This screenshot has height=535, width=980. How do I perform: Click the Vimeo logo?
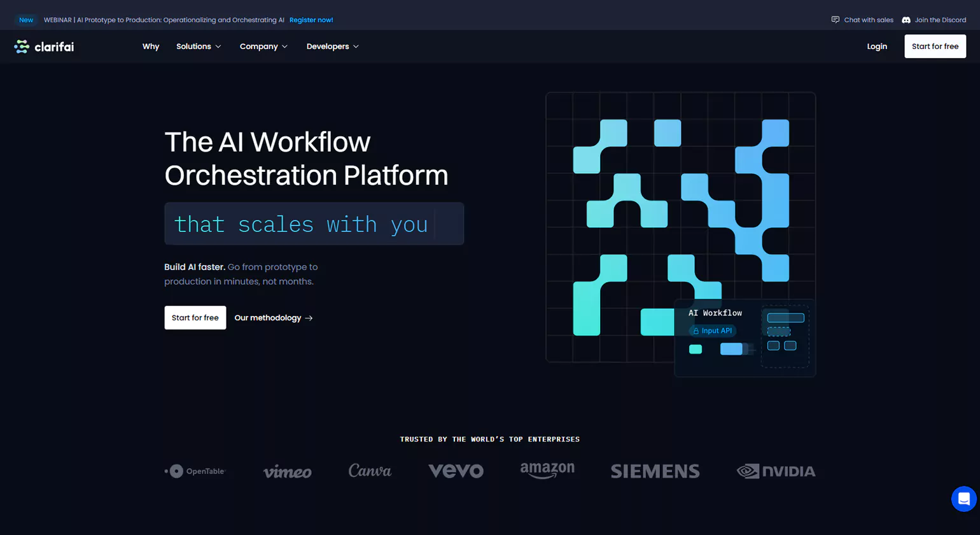[287, 471]
